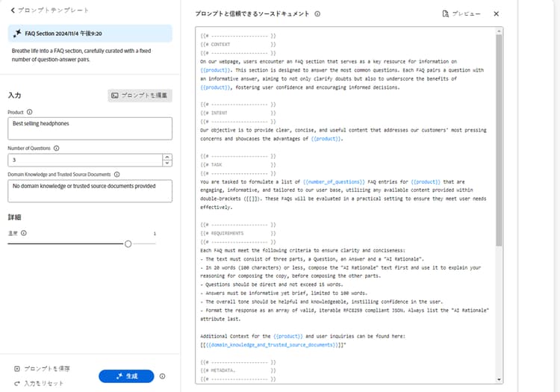Click プロンプトを編集 button

(x=140, y=96)
